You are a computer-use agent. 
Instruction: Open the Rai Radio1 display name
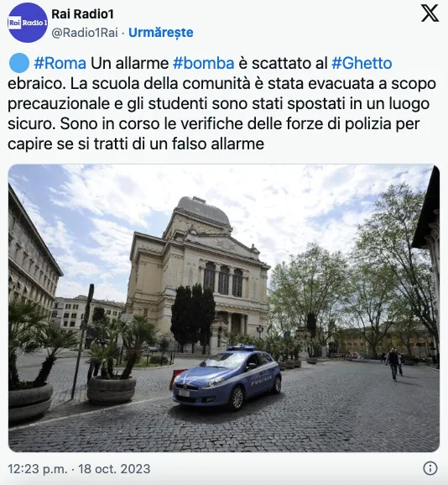[x=82, y=14]
